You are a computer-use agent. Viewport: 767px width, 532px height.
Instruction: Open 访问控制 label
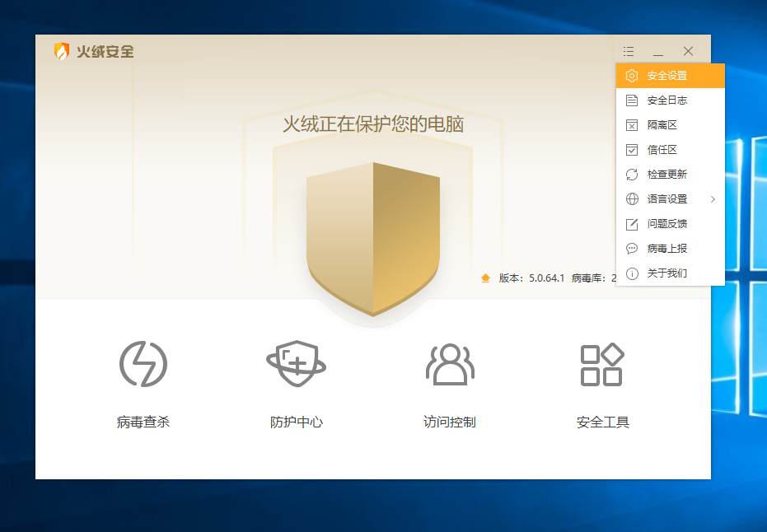pos(450,422)
